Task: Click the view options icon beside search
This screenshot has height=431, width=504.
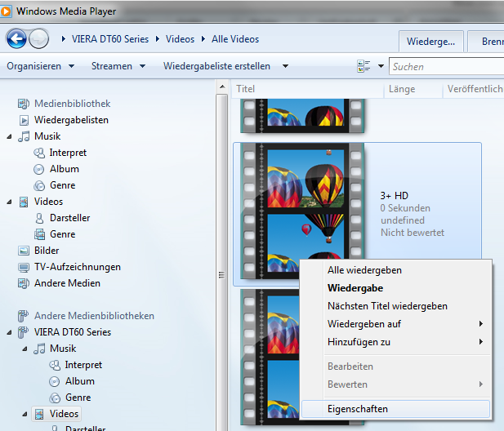Action: pyautogui.click(x=364, y=66)
